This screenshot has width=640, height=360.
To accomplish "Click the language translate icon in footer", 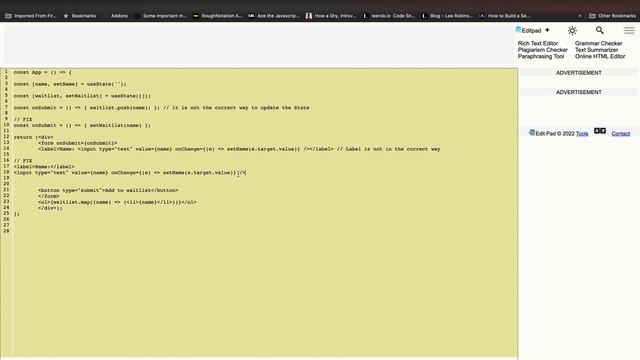I will point(600,131).
